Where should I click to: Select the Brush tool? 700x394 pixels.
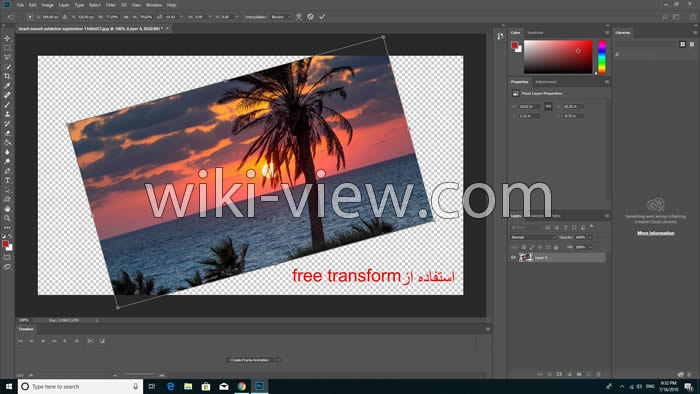(7, 105)
